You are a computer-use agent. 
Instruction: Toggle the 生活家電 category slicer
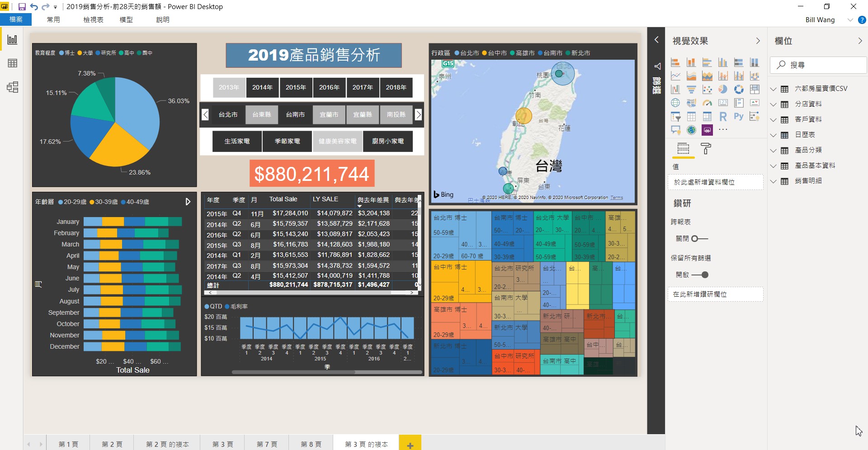237,141
